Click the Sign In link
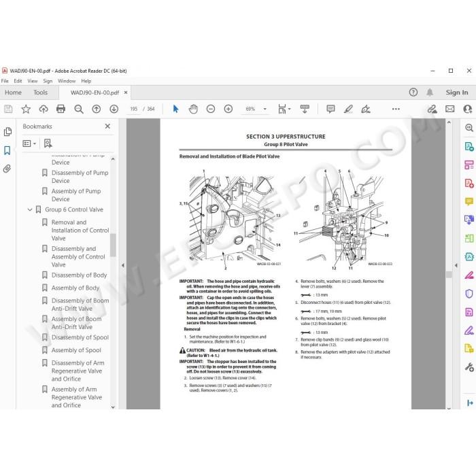476x476 pixels. pyautogui.click(x=457, y=92)
